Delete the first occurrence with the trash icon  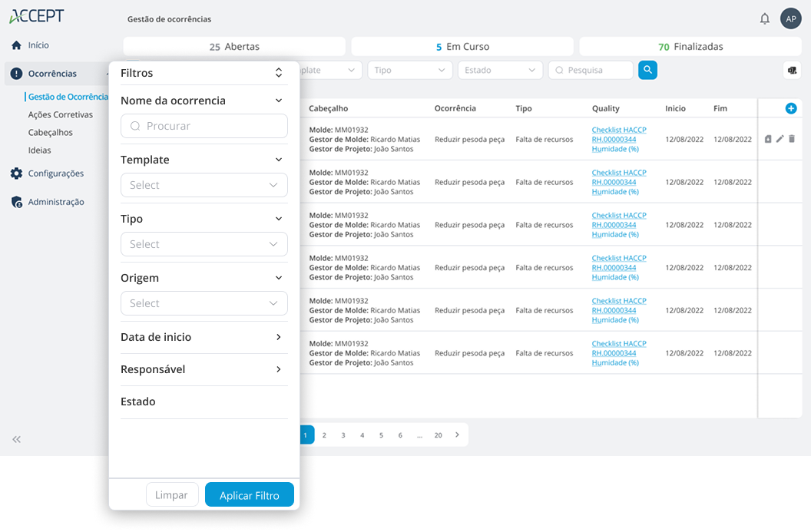[x=792, y=138]
